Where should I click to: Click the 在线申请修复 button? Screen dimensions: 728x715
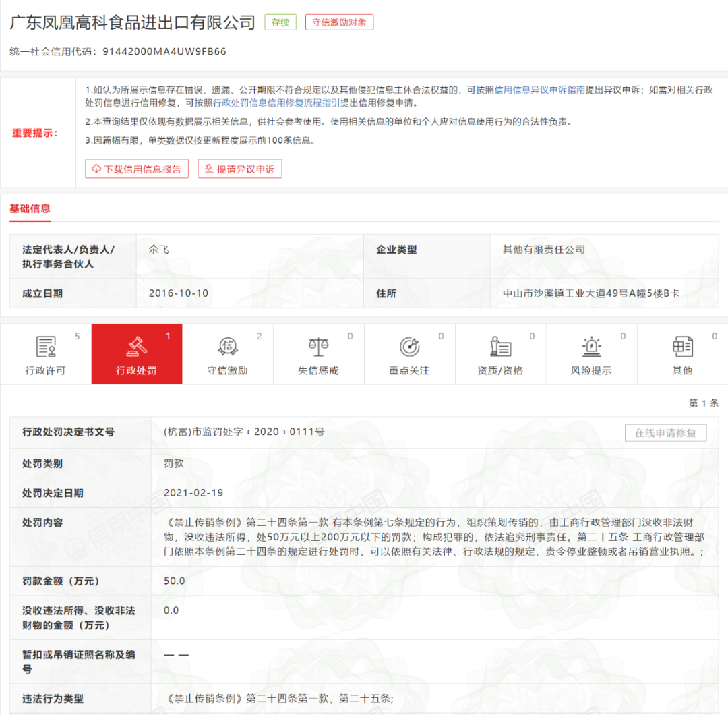(x=666, y=432)
